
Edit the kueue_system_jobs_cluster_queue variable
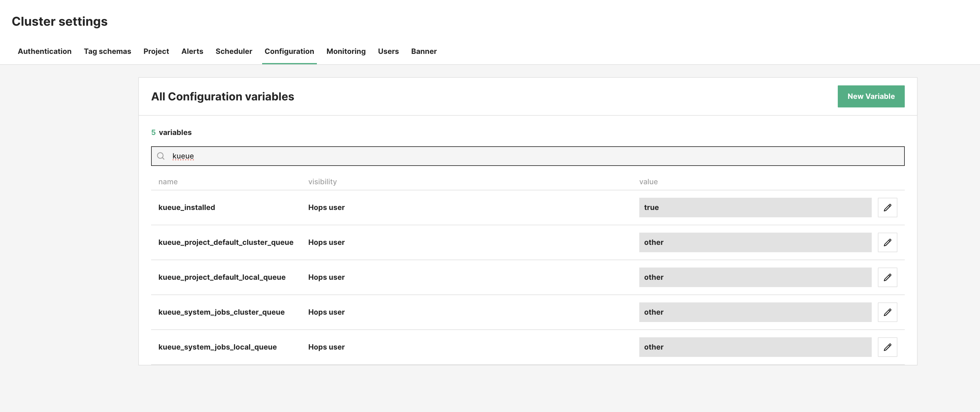[x=888, y=312]
